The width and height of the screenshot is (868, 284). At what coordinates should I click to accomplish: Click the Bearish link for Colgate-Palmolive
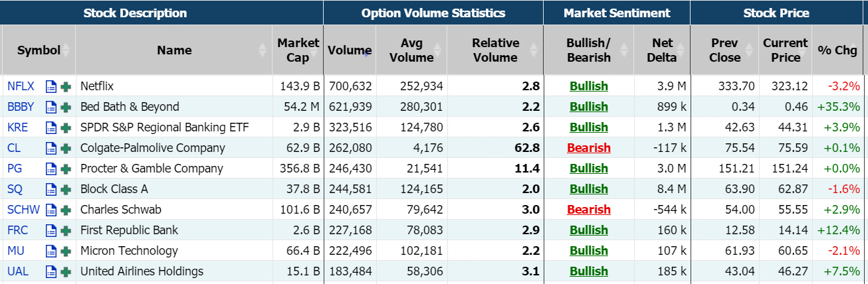pos(588,148)
